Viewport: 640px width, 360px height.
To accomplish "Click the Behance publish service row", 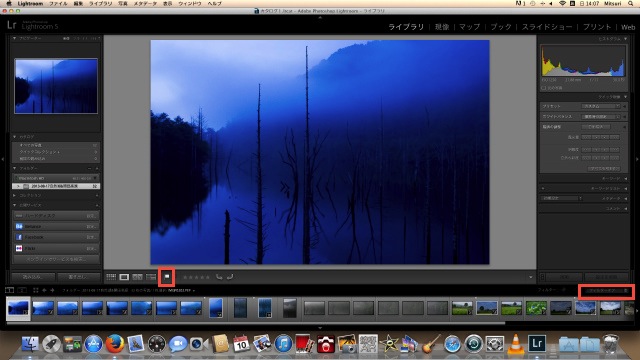I will 56,226.
